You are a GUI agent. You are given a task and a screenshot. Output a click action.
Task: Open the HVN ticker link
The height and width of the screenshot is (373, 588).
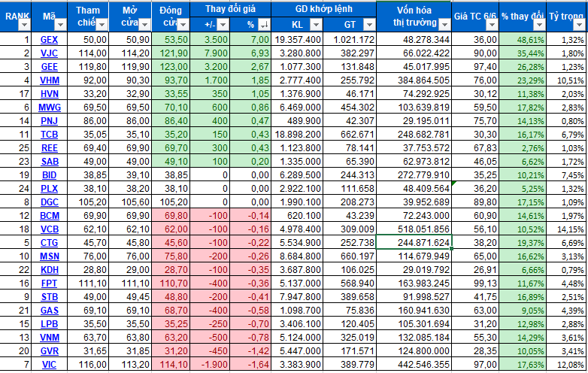(49, 94)
